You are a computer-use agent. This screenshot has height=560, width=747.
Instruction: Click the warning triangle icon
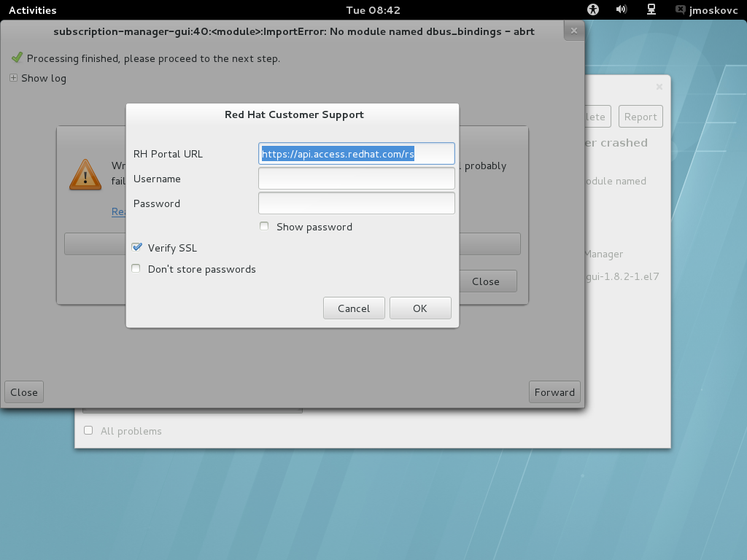click(85, 175)
